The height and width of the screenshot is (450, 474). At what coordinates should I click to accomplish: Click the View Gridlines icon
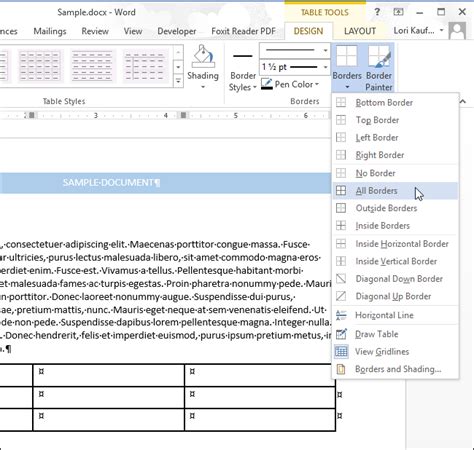(x=341, y=351)
